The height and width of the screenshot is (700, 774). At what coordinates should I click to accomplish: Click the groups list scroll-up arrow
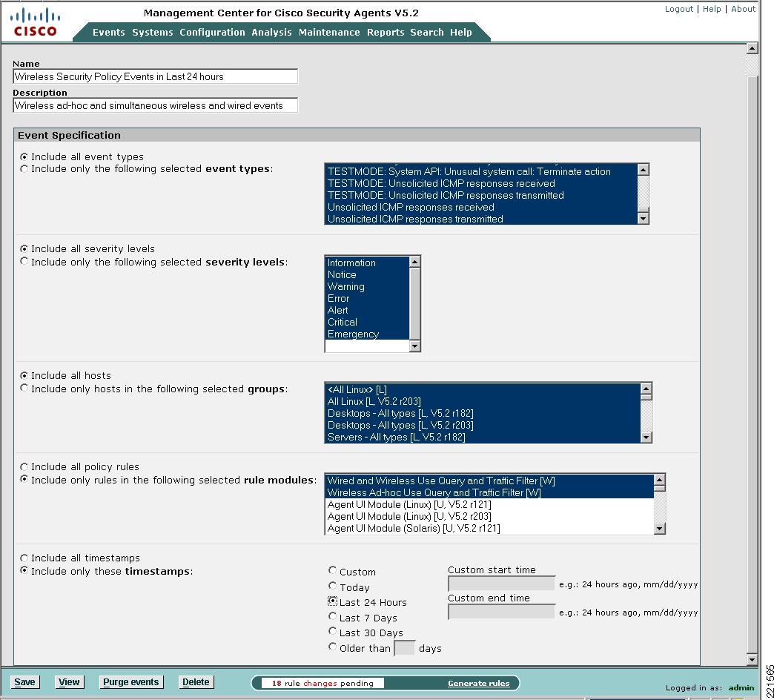coord(646,389)
